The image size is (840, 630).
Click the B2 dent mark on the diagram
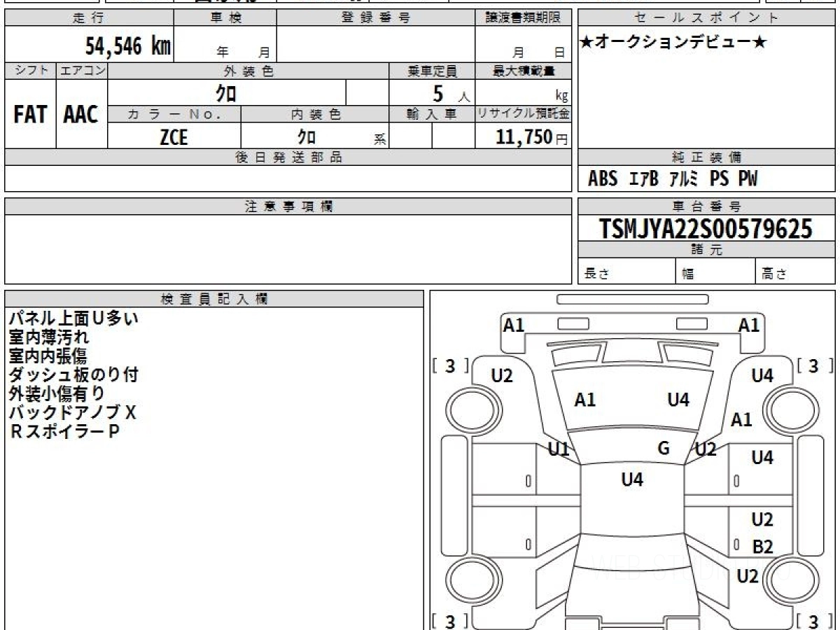coord(763,547)
